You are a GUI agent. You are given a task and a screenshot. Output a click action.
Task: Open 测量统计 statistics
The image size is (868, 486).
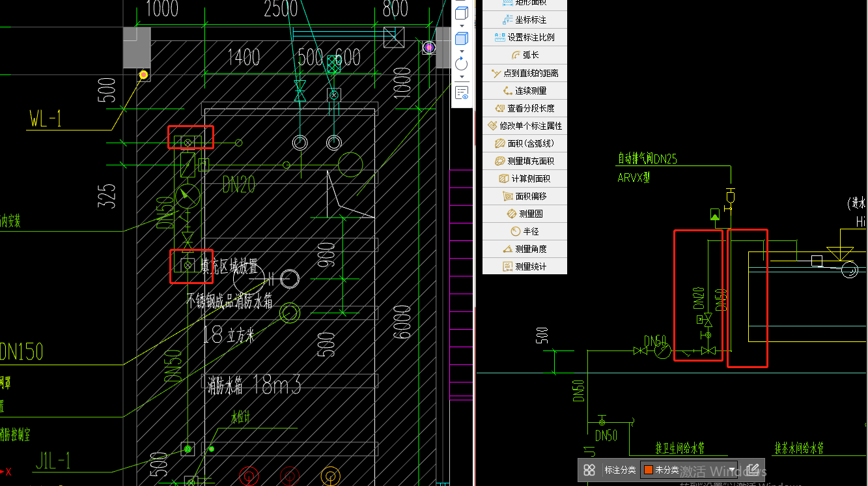coord(524,266)
